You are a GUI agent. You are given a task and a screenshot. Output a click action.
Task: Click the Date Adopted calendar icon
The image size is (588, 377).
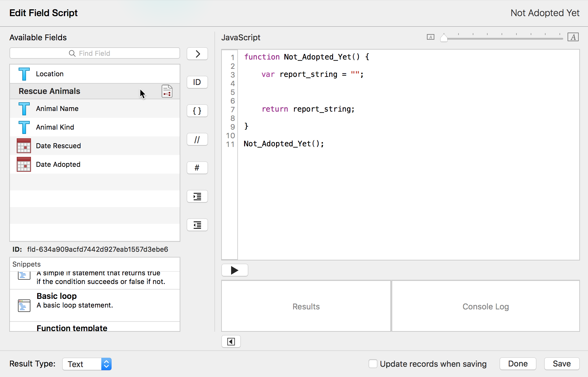[24, 164]
